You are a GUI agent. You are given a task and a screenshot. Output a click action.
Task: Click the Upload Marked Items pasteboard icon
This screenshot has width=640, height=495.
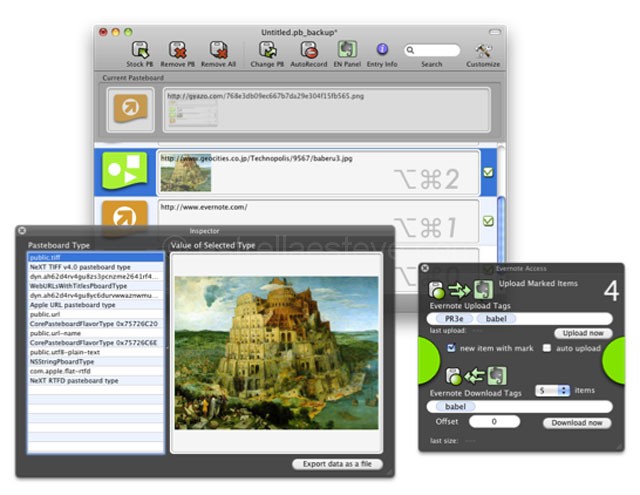point(436,290)
